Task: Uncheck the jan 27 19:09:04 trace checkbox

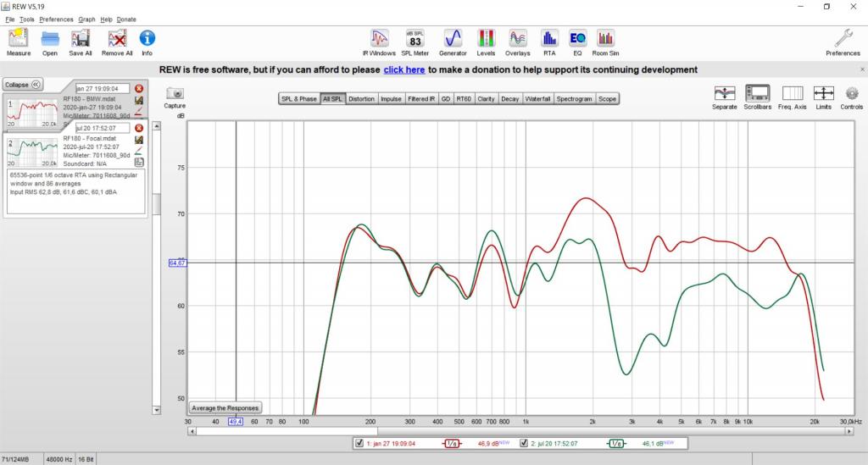Action: [x=359, y=443]
